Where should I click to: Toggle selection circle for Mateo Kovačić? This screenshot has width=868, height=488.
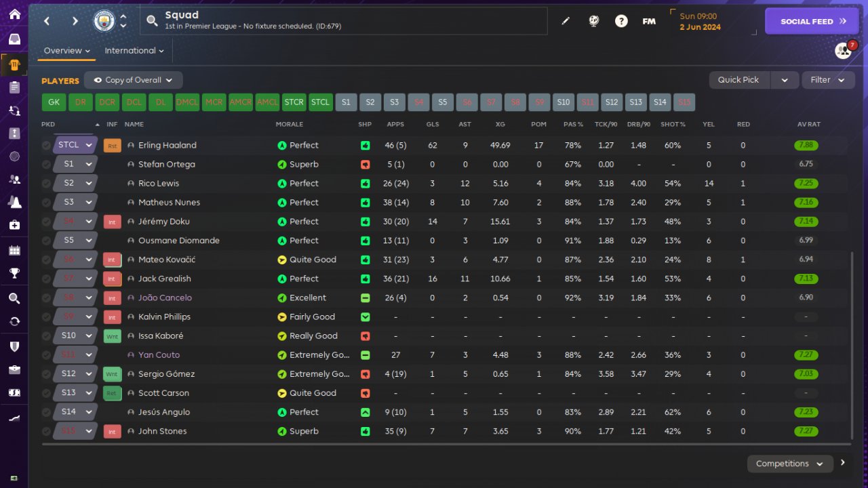(46, 260)
